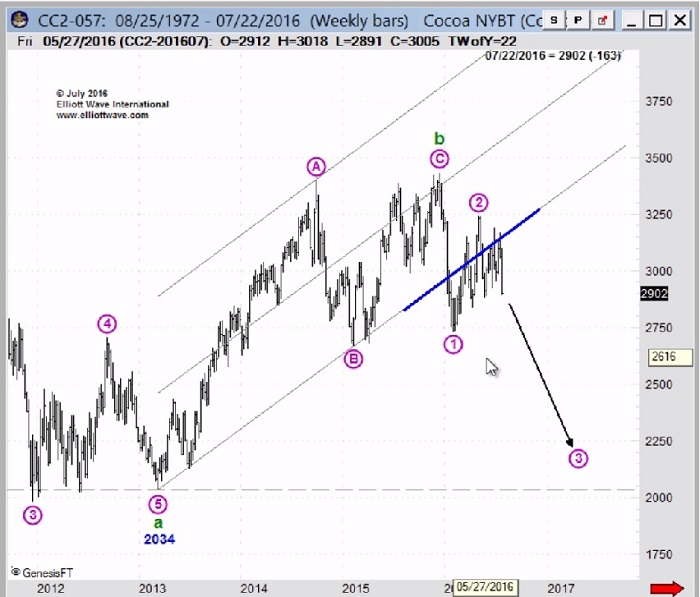The image size is (700, 597).
Task: Select the circled 1 wave label
Action: [453, 345]
